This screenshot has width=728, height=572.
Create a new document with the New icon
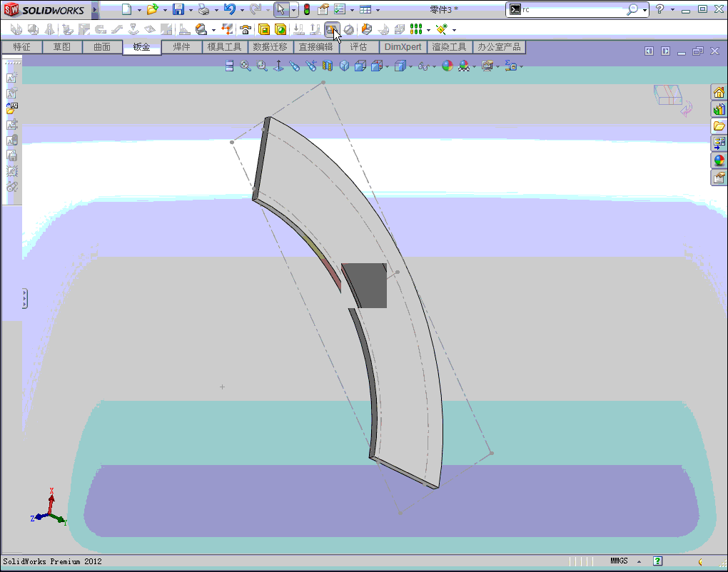coord(126,9)
